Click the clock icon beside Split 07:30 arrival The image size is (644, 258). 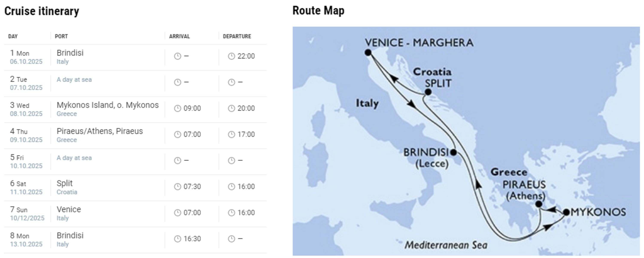(x=177, y=187)
